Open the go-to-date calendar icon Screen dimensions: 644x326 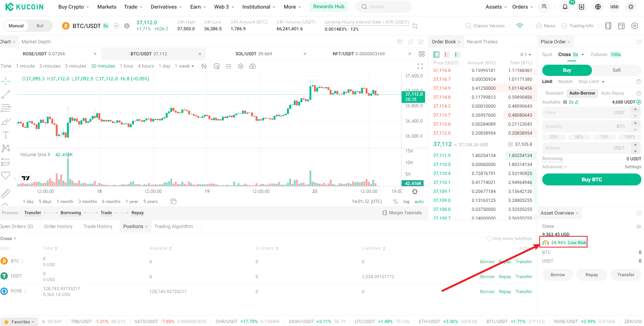173,202
